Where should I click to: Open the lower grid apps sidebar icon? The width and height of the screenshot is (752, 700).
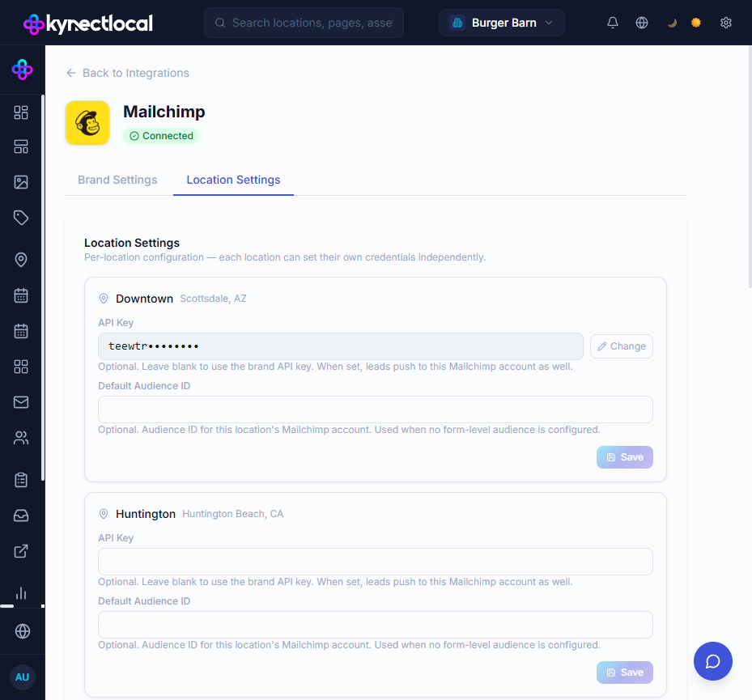(x=21, y=367)
